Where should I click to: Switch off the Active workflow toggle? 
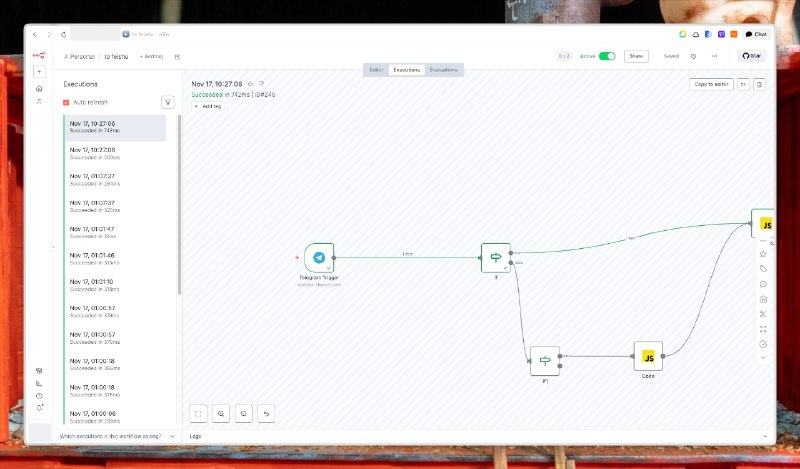coord(607,56)
